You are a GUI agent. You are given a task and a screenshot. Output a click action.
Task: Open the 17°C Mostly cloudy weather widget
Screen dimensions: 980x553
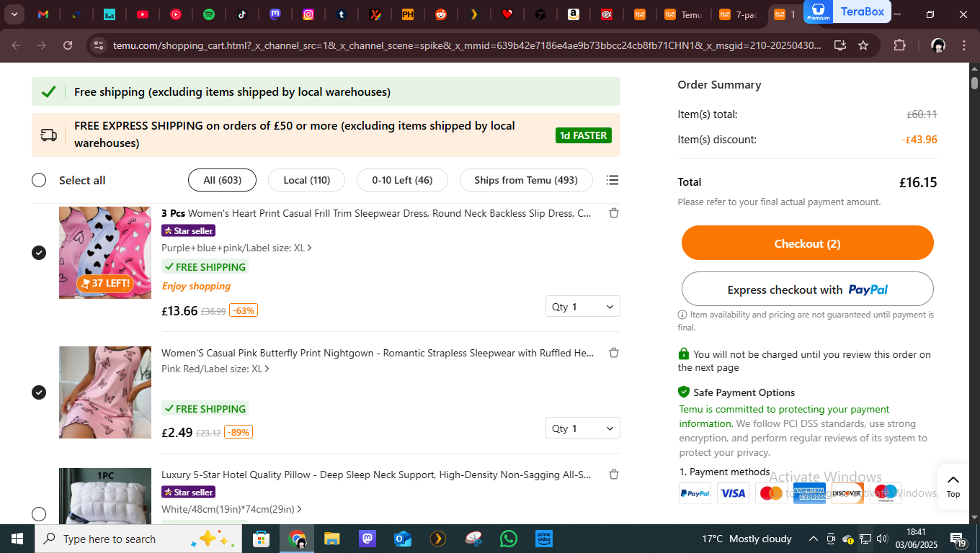pos(747,539)
